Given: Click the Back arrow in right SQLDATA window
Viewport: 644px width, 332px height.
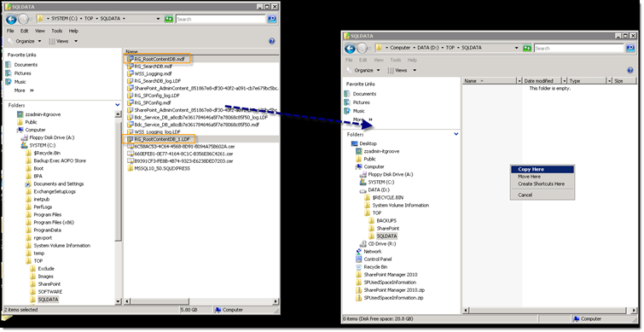Looking at the screenshot, I should click(350, 49).
